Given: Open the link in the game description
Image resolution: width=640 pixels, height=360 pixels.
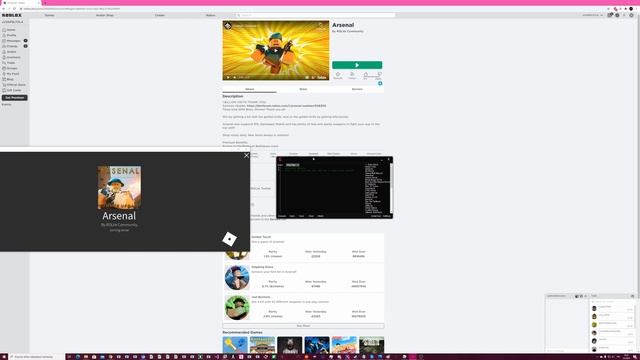Looking at the screenshot, I should [x=286, y=106].
